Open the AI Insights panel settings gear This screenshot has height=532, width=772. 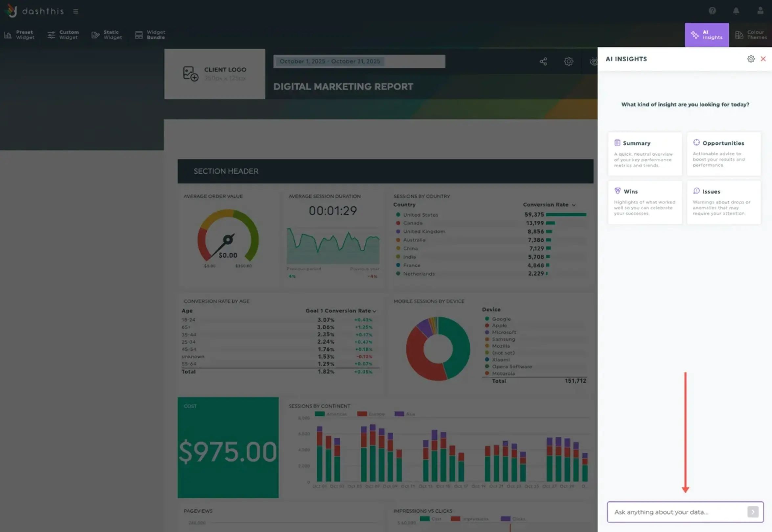pyautogui.click(x=751, y=59)
